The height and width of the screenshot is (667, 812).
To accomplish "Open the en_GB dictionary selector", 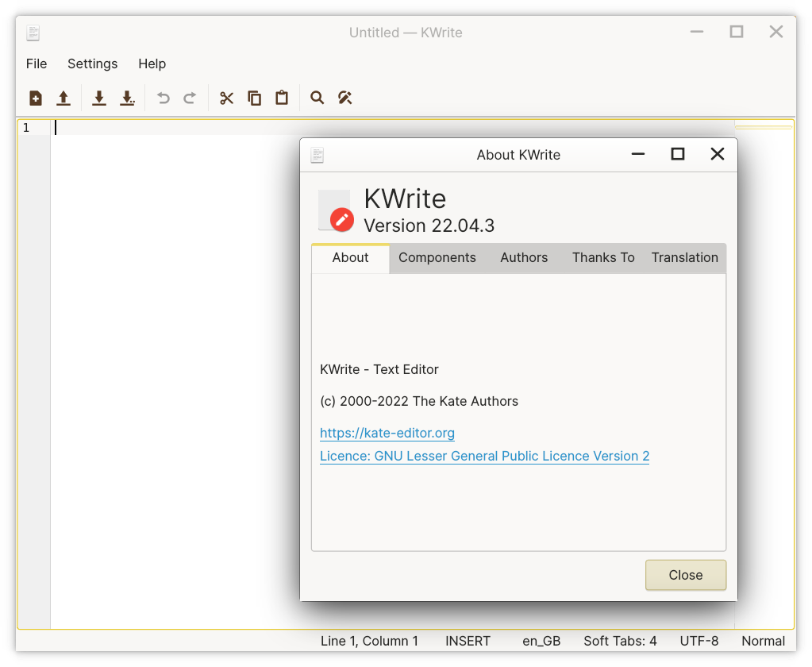I will (541, 641).
